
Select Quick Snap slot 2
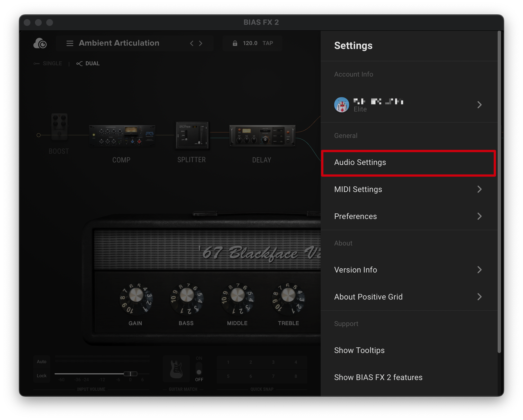click(x=251, y=362)
